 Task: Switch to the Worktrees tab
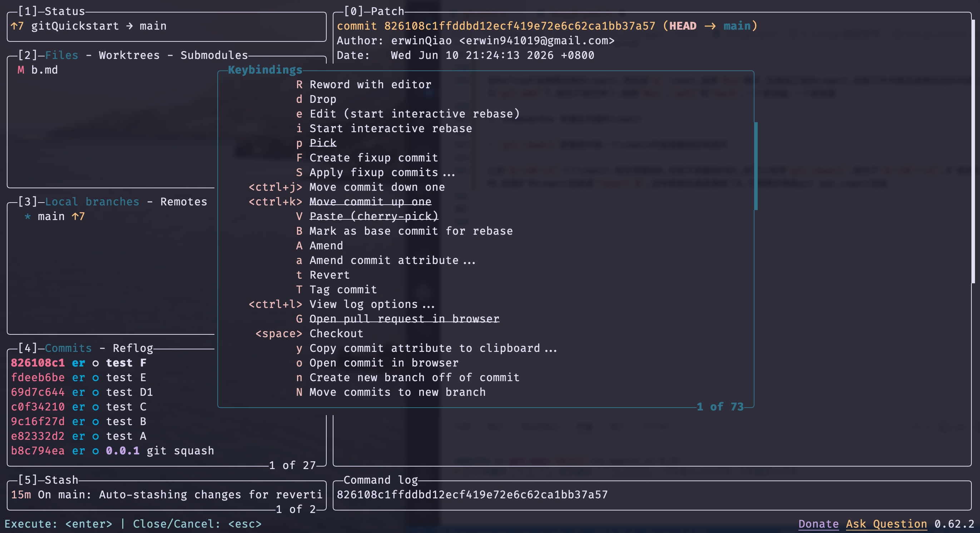pyautogui.click(x=129, y=55)
